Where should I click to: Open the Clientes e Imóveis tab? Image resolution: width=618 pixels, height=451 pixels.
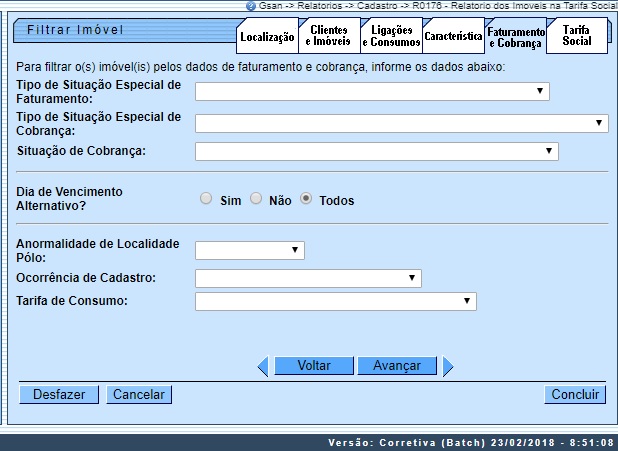(x=327, y=37)
